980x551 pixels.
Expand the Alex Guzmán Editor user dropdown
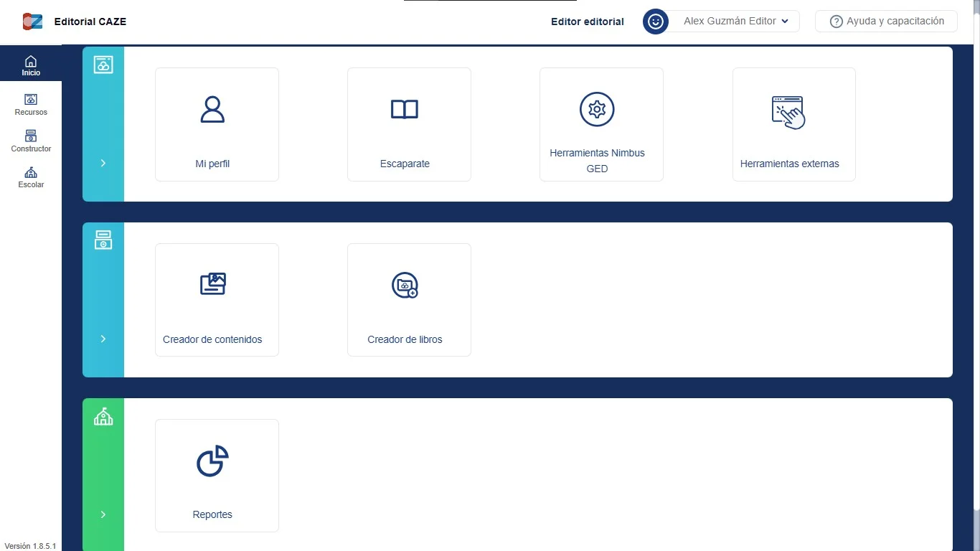click(x=735, y=22)
